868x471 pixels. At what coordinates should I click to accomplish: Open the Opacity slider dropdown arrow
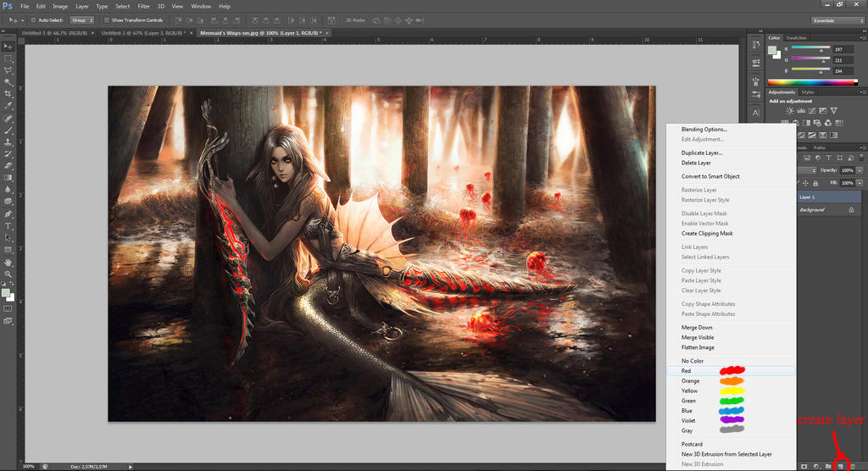(x=860, y=170)
